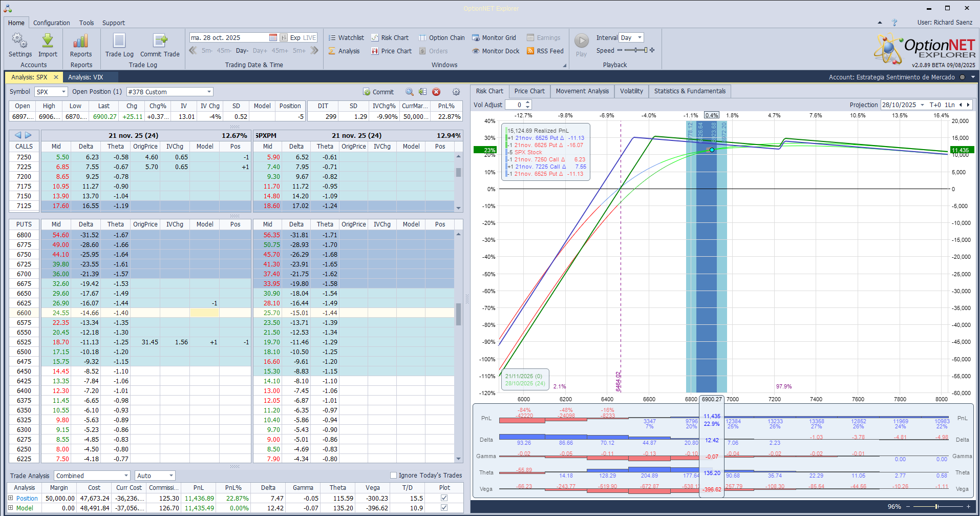Click the position layout icon next to magnifier
The height and width of the screenshot is (516, 980).
tap(422, 92)
